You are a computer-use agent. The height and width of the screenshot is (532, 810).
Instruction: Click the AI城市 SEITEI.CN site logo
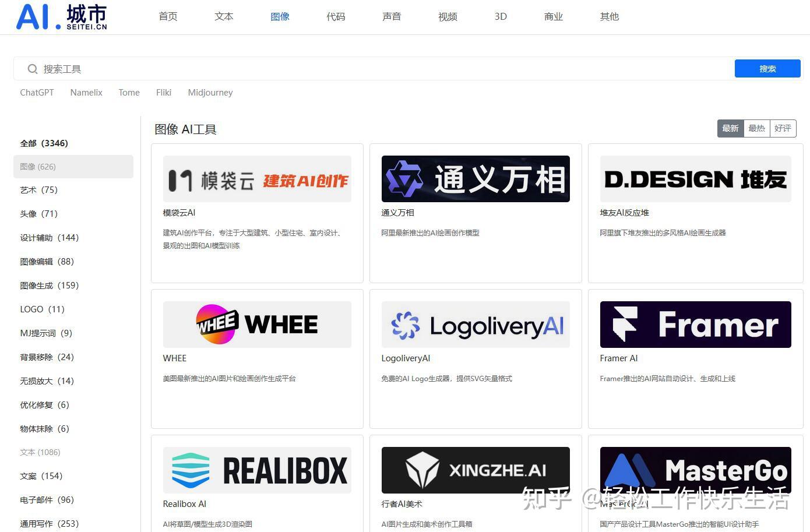tap(62, 16)
